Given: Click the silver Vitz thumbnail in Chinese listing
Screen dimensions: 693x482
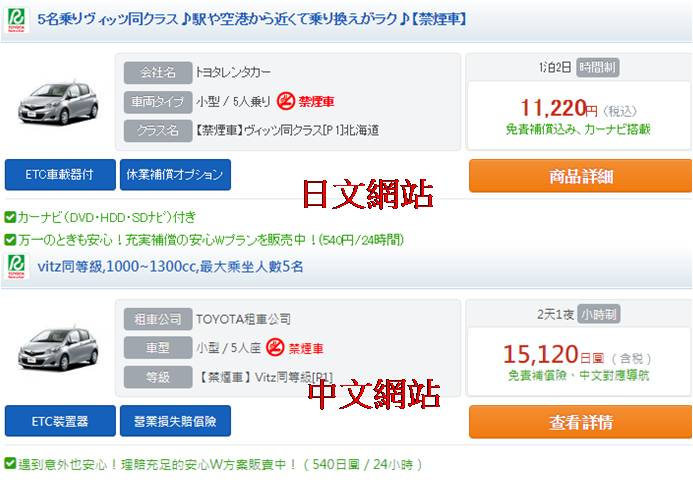Looking at the screenshot, I should 58,349.
